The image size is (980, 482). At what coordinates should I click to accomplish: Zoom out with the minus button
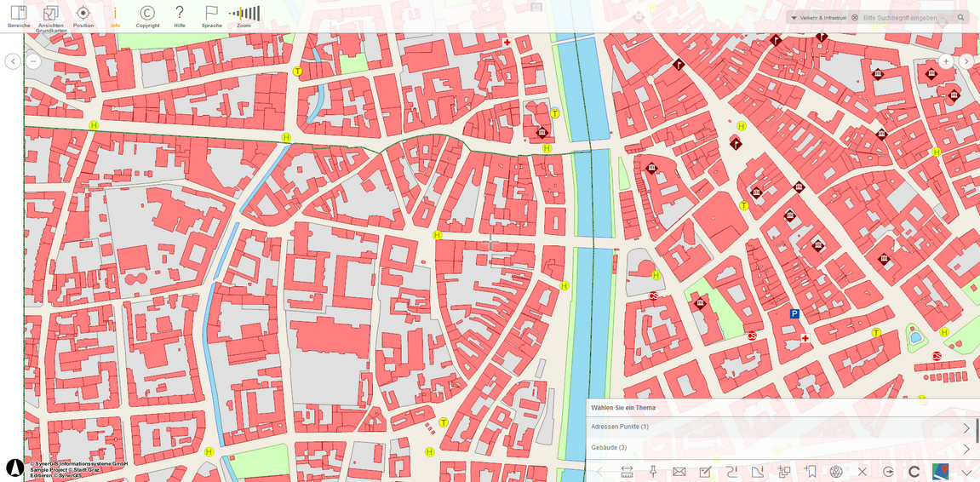coord(34,61)
